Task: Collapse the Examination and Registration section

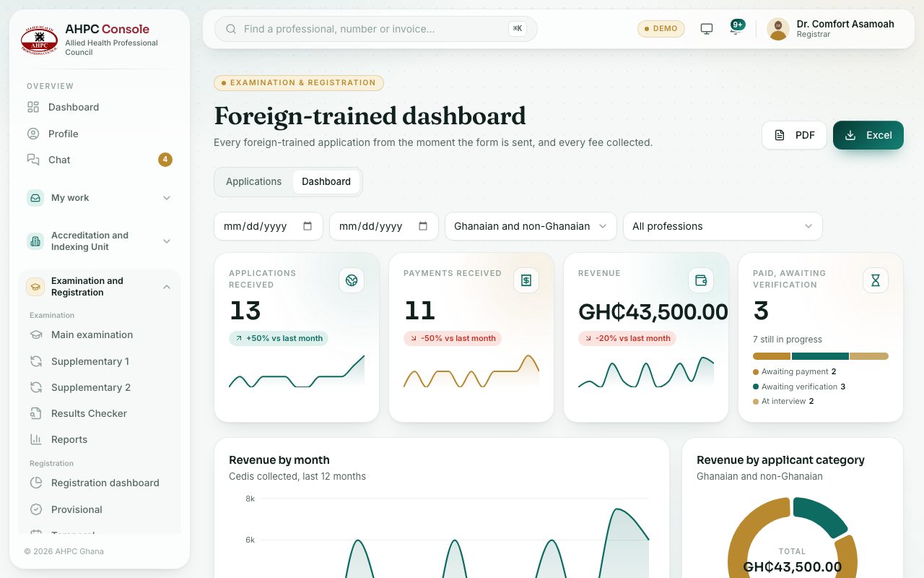Action: tap(100, 287)
